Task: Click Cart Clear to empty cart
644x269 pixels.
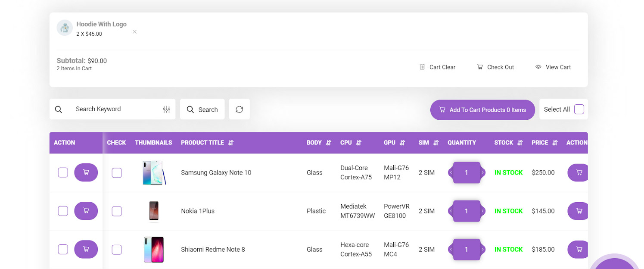Action: click(437, 67)
